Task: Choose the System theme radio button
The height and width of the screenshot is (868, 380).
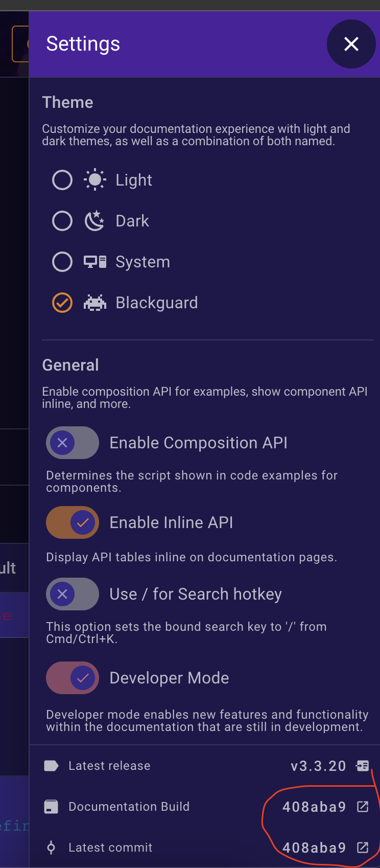Action: (x=62, y=261)
